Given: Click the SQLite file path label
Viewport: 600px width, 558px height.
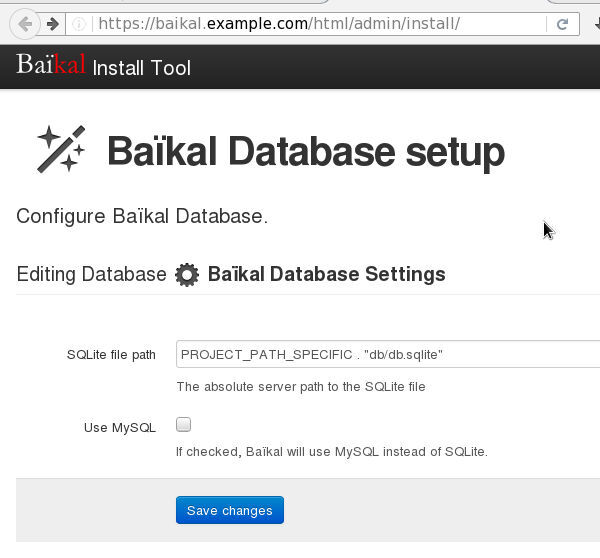Looking at the screenshot, I should click(111, 355).
